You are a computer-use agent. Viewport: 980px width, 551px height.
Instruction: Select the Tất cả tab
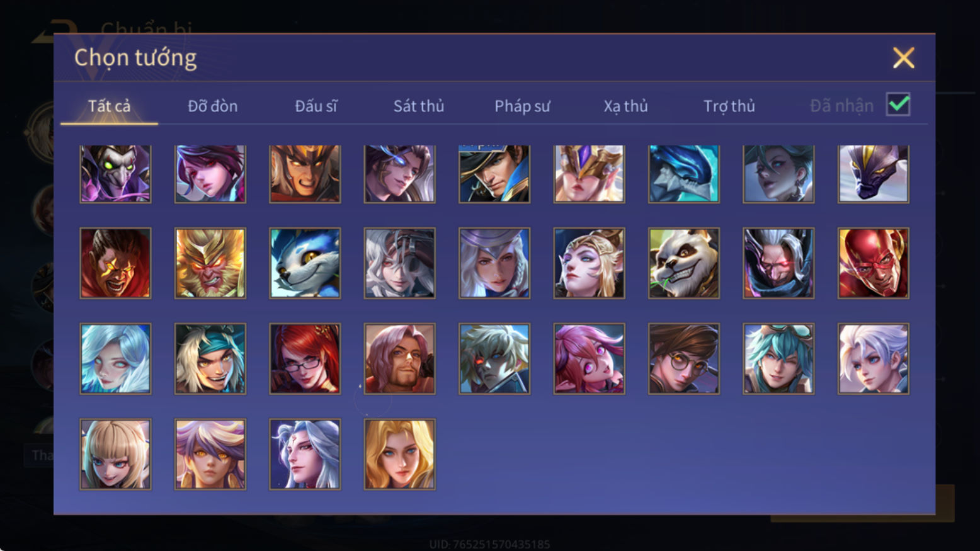coord(109,106)
